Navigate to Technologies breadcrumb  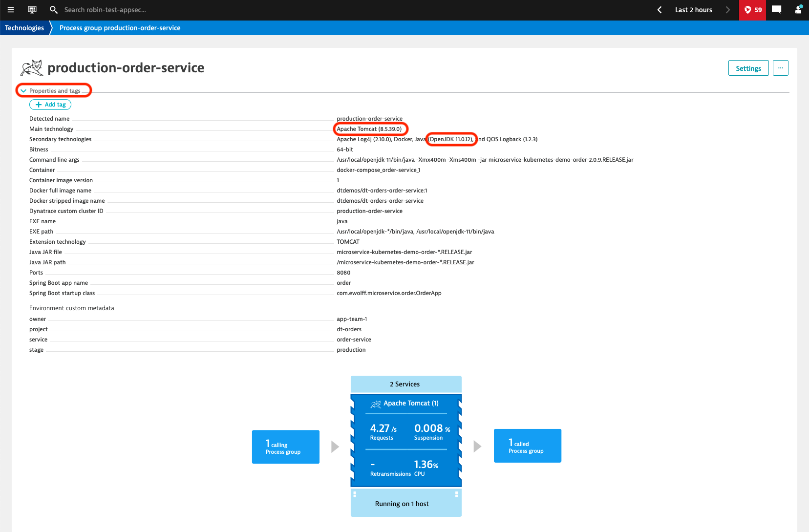24,28
